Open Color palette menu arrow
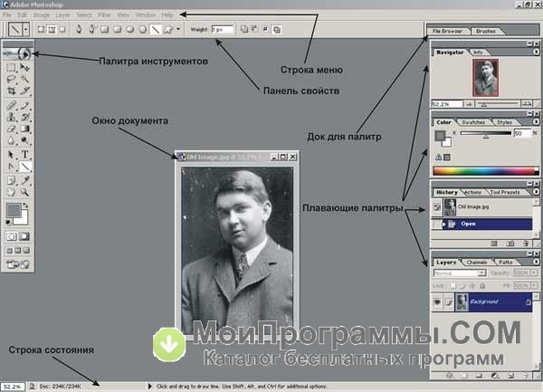 coord(536,121)
